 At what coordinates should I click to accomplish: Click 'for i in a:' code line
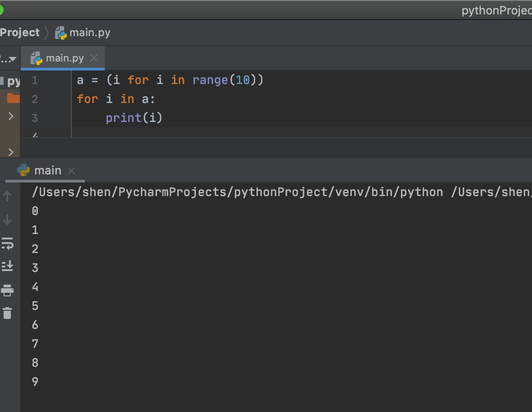[x=116, y=99]
